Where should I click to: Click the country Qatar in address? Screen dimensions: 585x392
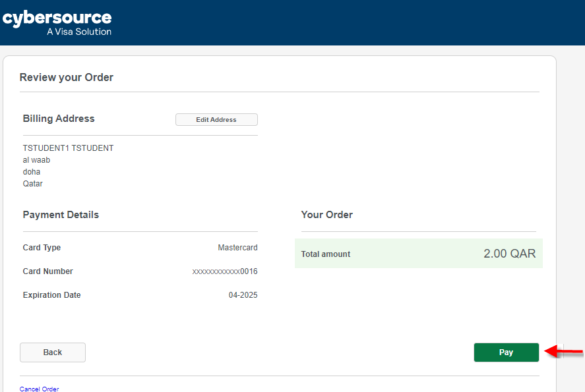(33, 184)
